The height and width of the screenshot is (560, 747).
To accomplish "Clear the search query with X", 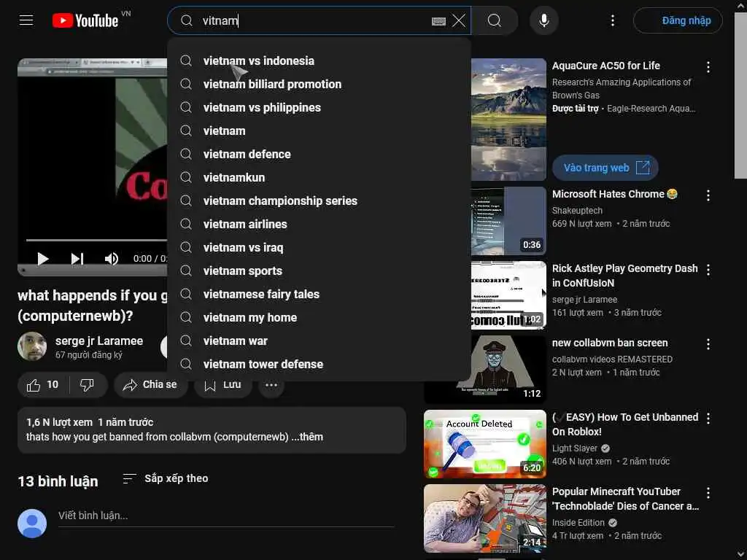I will 459,20.
